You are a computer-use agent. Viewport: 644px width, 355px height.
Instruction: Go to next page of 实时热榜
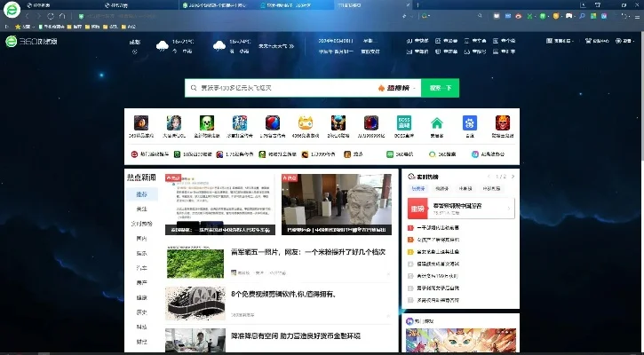pyautogui.click(x=511, y=177)
